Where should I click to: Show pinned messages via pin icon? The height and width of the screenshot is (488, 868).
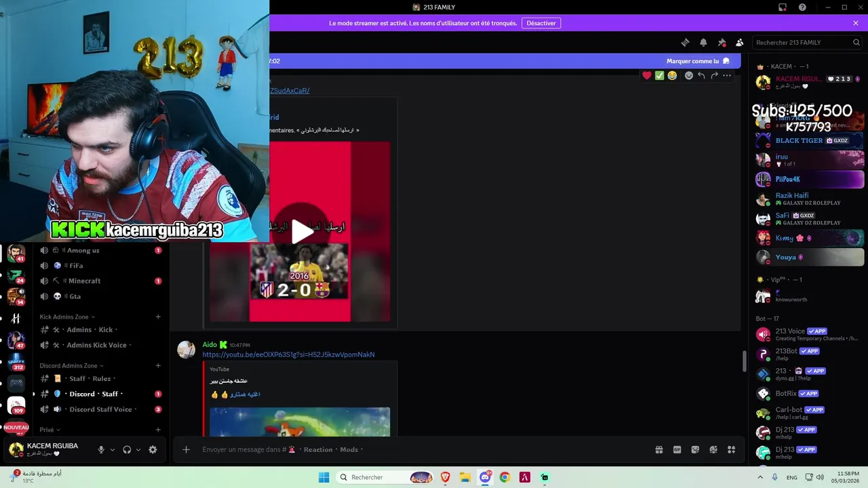[x=722, y=42]
